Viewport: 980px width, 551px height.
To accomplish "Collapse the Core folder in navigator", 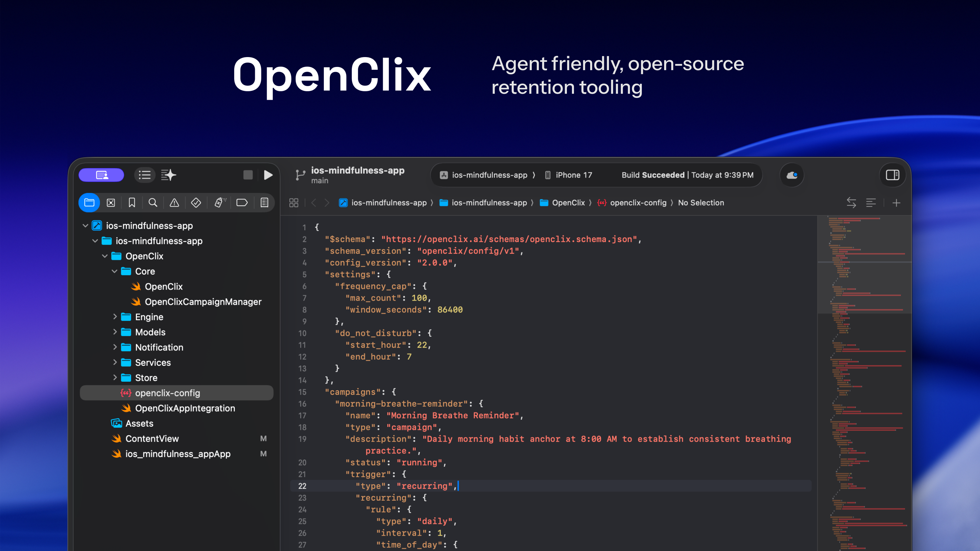I will pyautogui.click(x=115, y=271).
